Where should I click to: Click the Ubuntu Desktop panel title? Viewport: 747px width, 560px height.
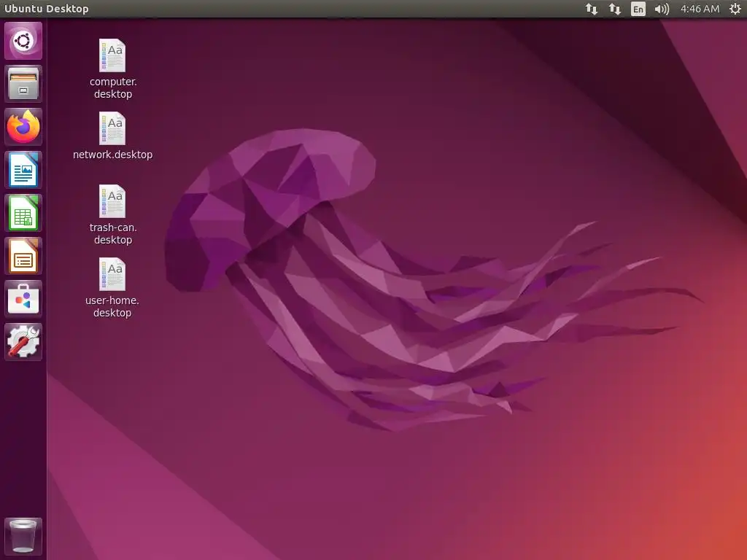47,9
